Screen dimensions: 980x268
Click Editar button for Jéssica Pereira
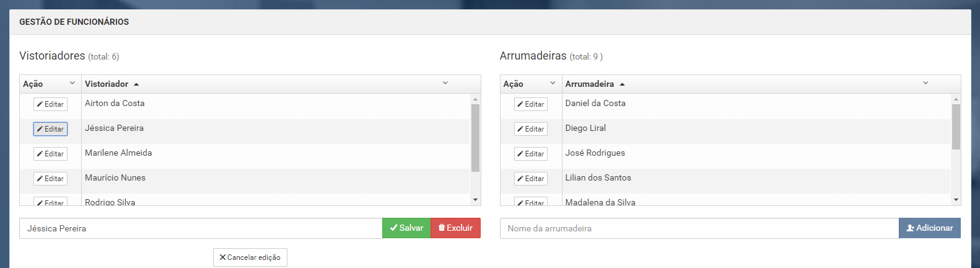click(x=50, y=129)
